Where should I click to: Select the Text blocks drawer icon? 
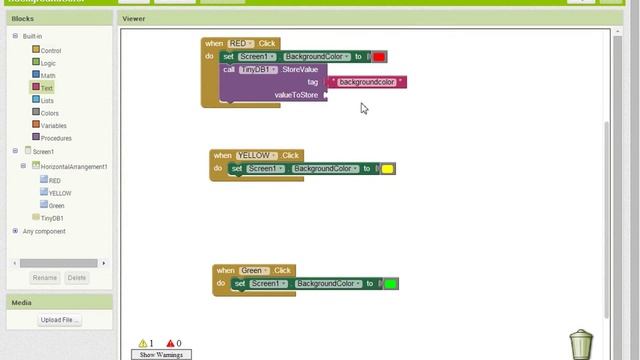(36, 87)
